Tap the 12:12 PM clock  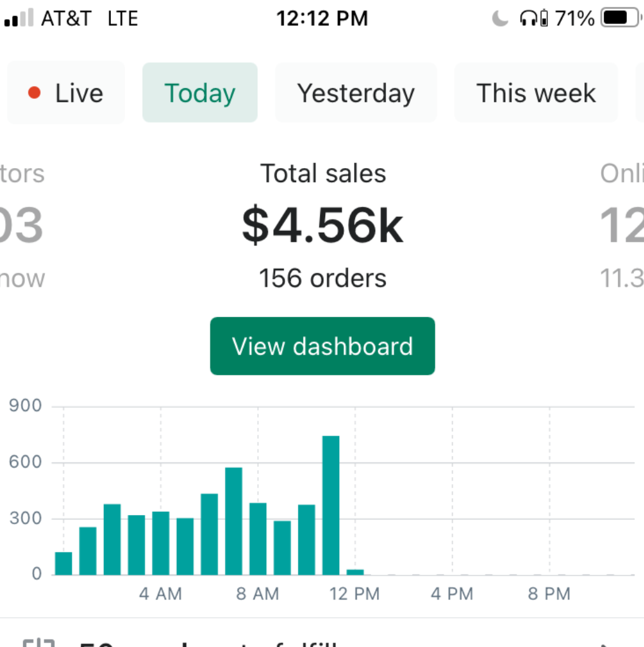[322, 18]
